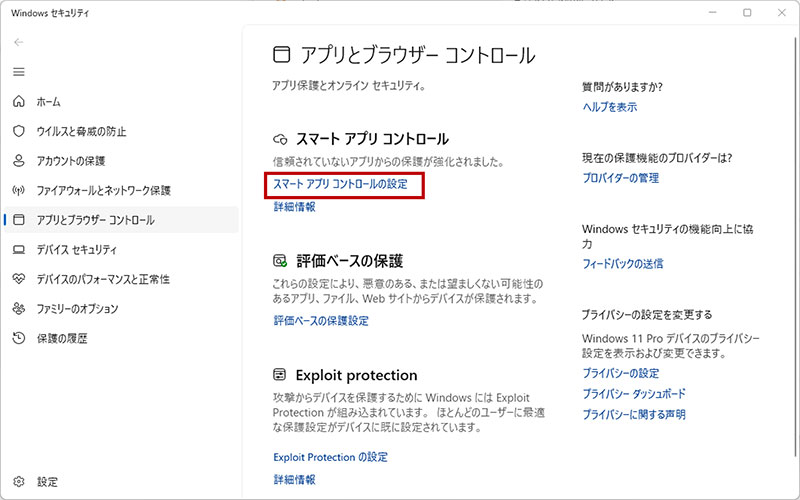800x500 pixels.
Task: Open the hamburger navigation menu
Action: point(19,72)
